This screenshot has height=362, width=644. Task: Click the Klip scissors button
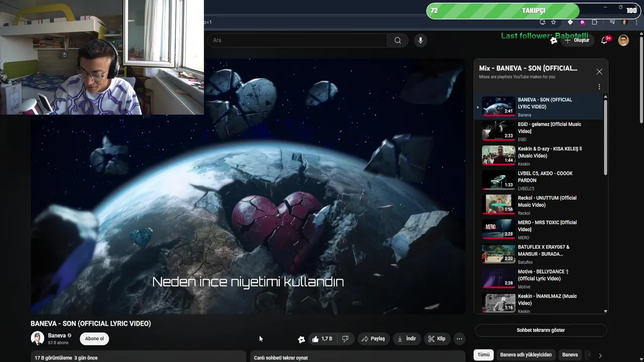(437, 339)
